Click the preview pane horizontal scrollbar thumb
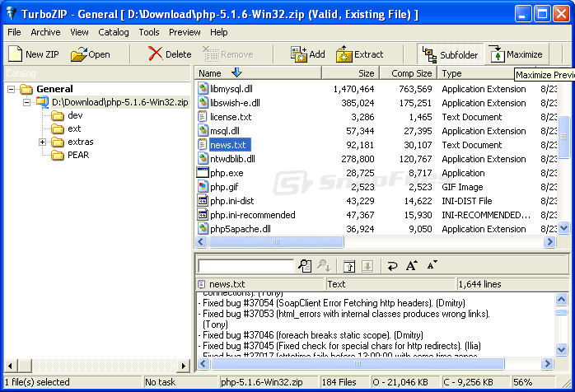Image resolution: width=575 pixels, height=392 pixels. pyautogui.click(x=358, y=363)
